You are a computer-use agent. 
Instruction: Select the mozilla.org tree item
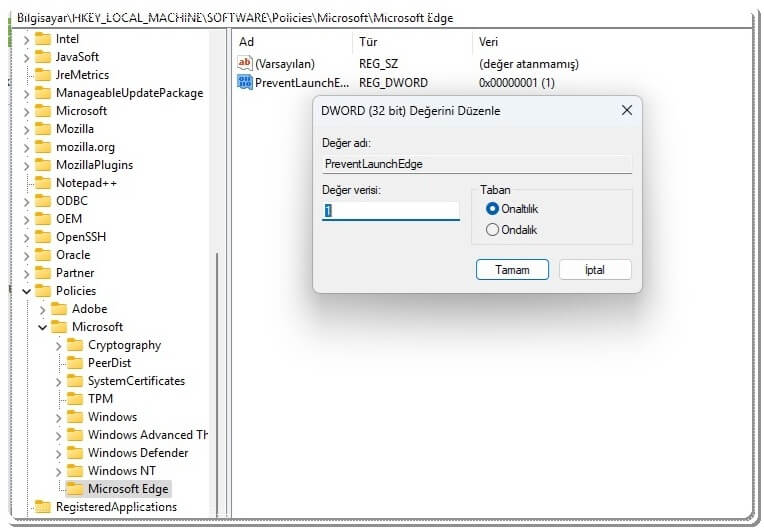click(85, 147)
